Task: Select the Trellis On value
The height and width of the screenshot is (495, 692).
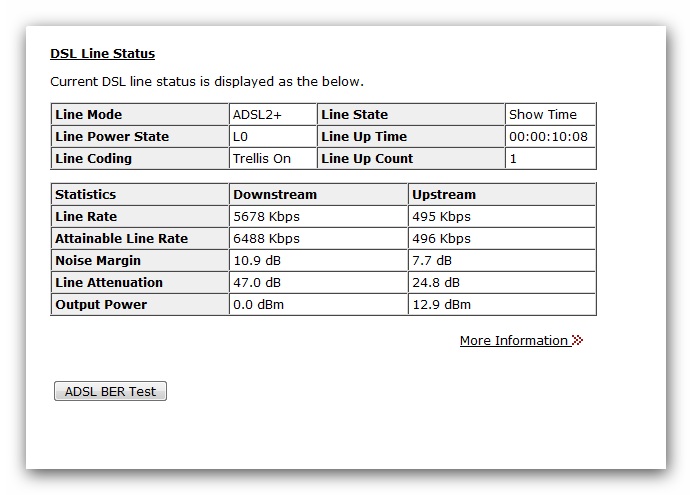Action: [x=262, y=159]
